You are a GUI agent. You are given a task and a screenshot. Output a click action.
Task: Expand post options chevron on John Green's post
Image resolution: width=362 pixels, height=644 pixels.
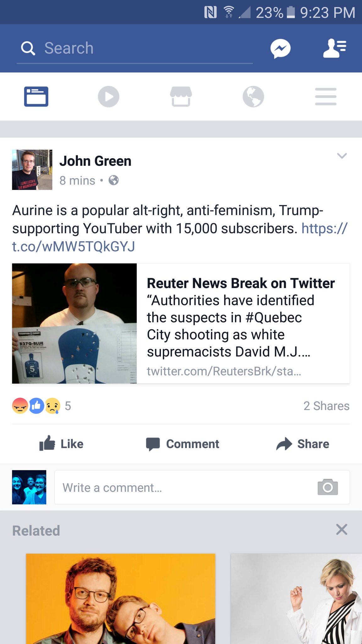coord(342,156)
